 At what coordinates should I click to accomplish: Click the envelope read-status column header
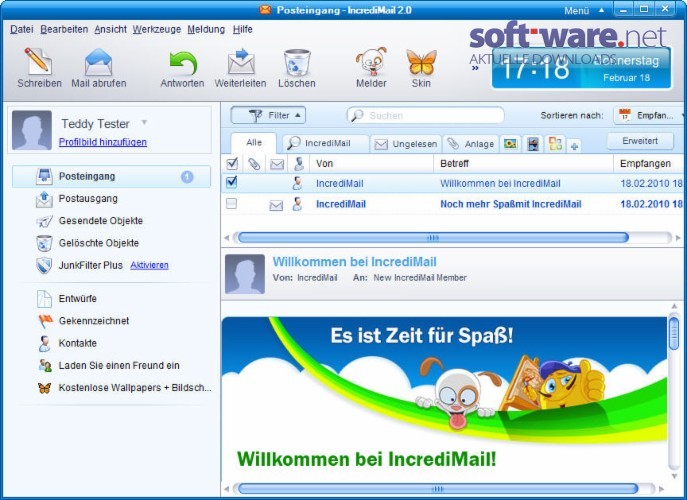click(277, 164)
